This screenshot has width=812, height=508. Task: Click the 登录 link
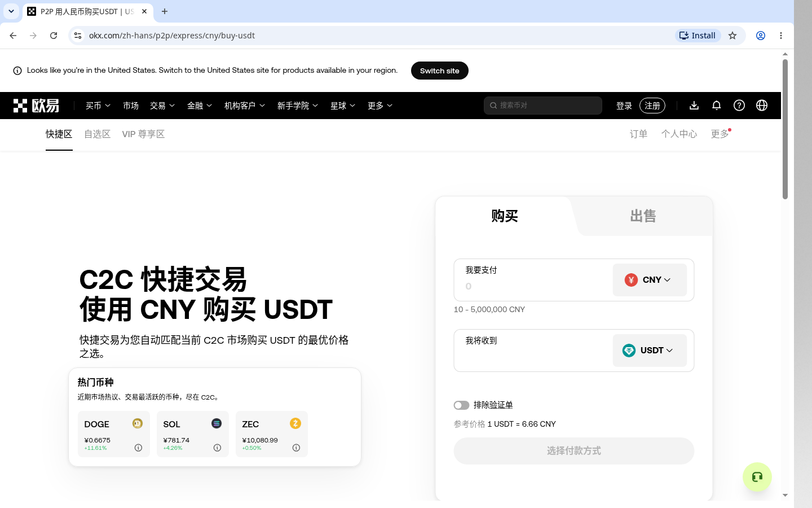pyautogui.click(x=624, y=106)
